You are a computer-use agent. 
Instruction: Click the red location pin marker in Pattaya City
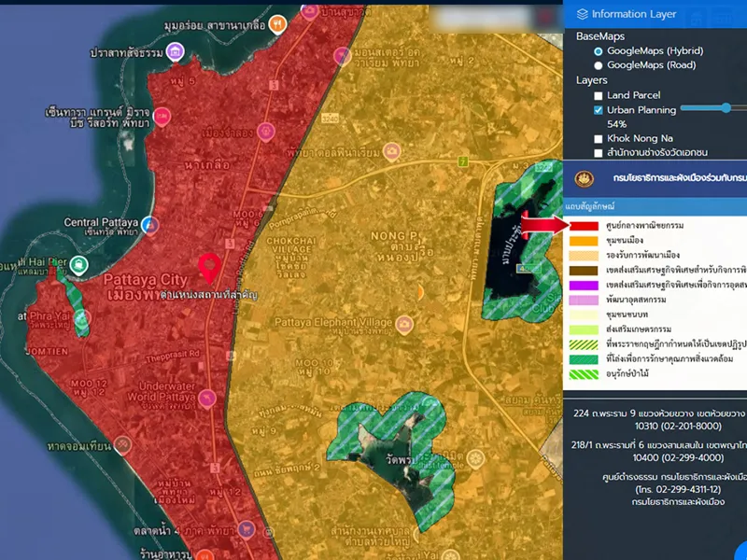209,268
